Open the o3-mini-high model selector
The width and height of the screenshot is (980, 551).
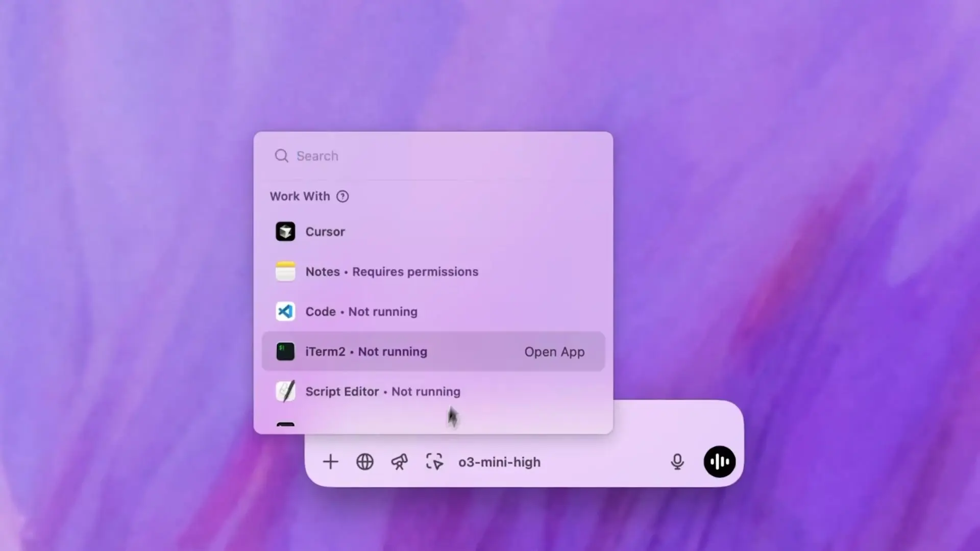point(499,462)
